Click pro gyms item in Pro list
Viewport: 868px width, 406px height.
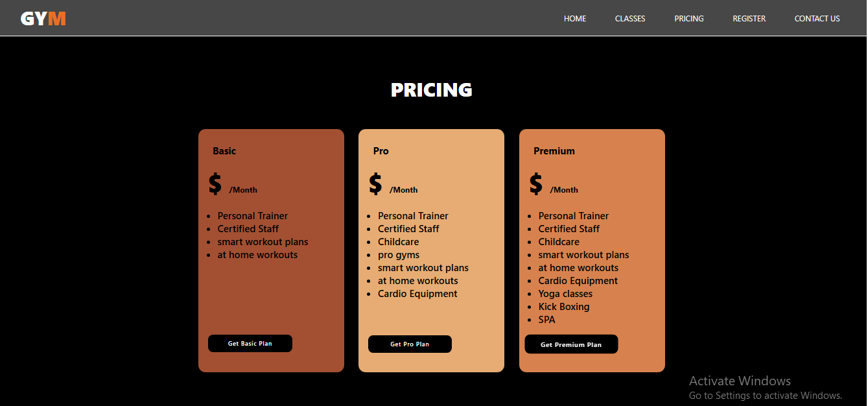pos(399,255)
